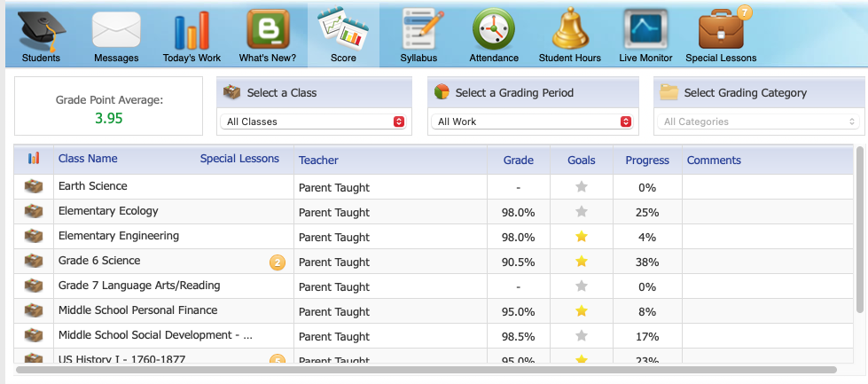The width and height of the screenshot is (868, 384).
Task: Click the What's New blog icon
Action: pyautogui.click(x=267, y=31)
